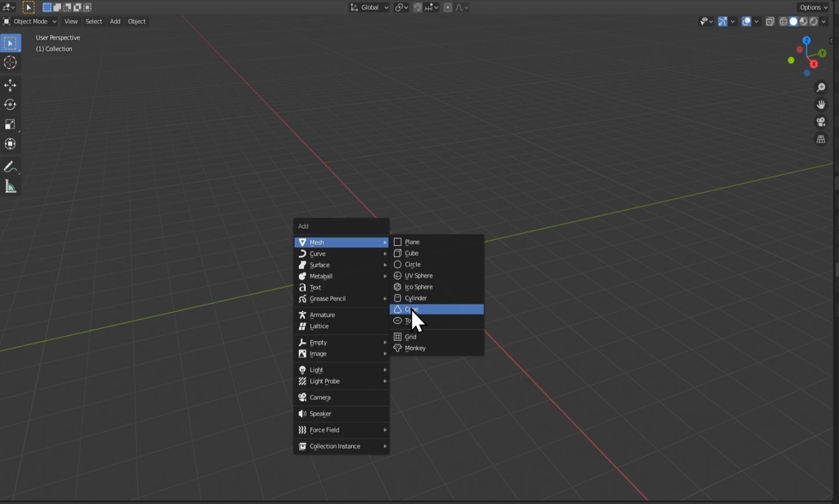Click the pan hand viewport icon

click(821, 105)
